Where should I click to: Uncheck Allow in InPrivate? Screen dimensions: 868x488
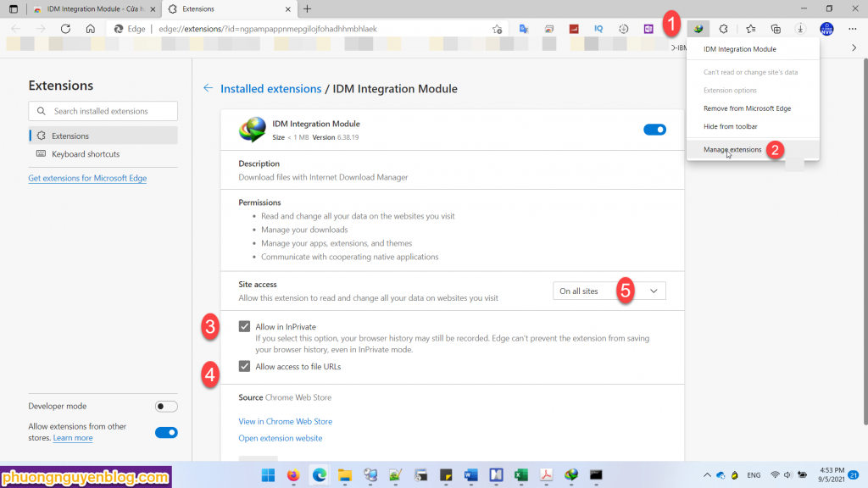[x=244, y=326]
